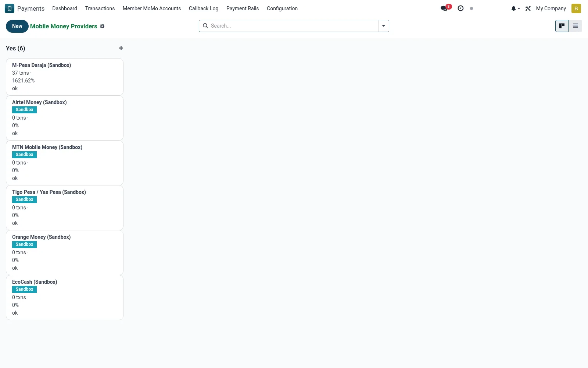Open the Payment Rails menu
Screen dimensions: 588x368
pos(243,8)
